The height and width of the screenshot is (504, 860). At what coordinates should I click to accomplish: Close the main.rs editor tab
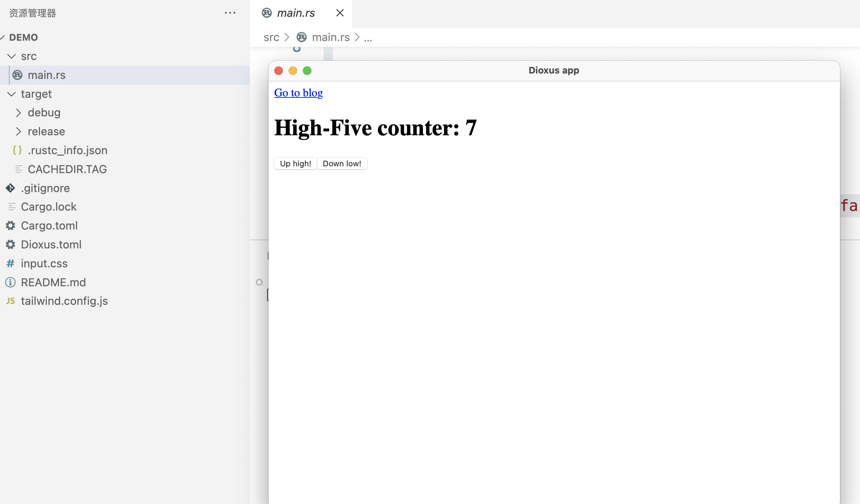340,13
